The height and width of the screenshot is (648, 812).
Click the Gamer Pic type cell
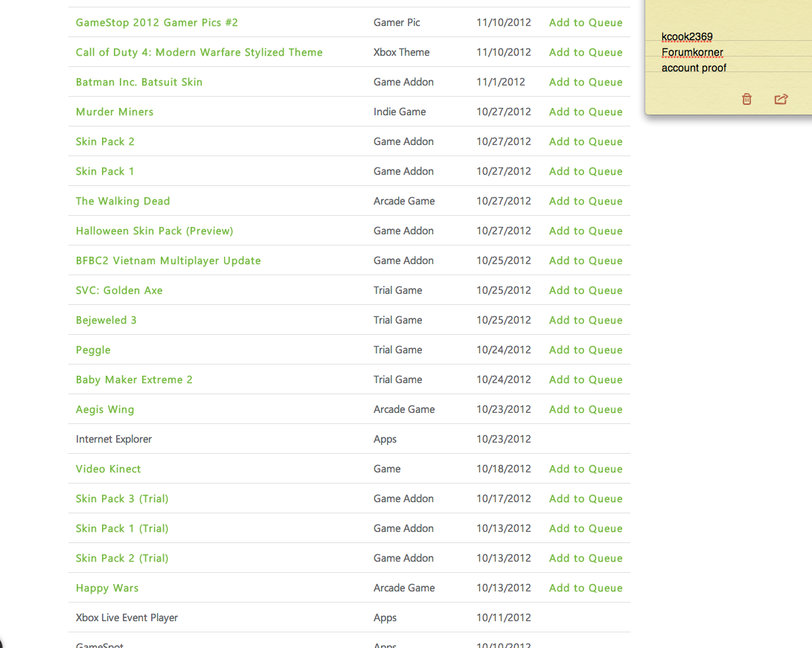pos(397,22)
